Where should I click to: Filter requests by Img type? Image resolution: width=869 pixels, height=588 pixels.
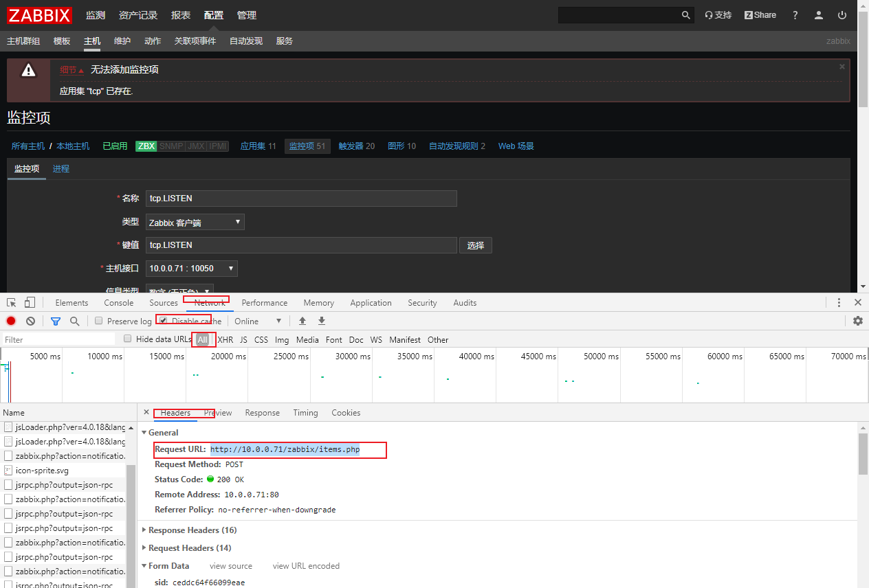click(x=282, y=339)
